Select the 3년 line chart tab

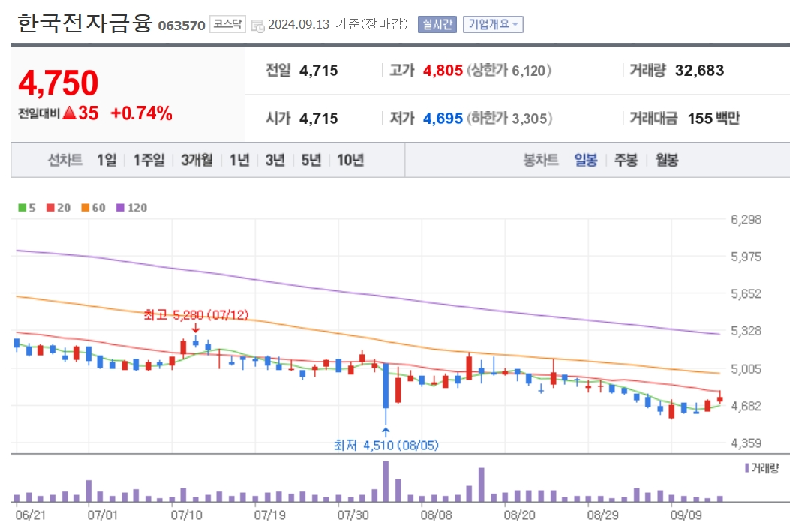pos(275,161)
